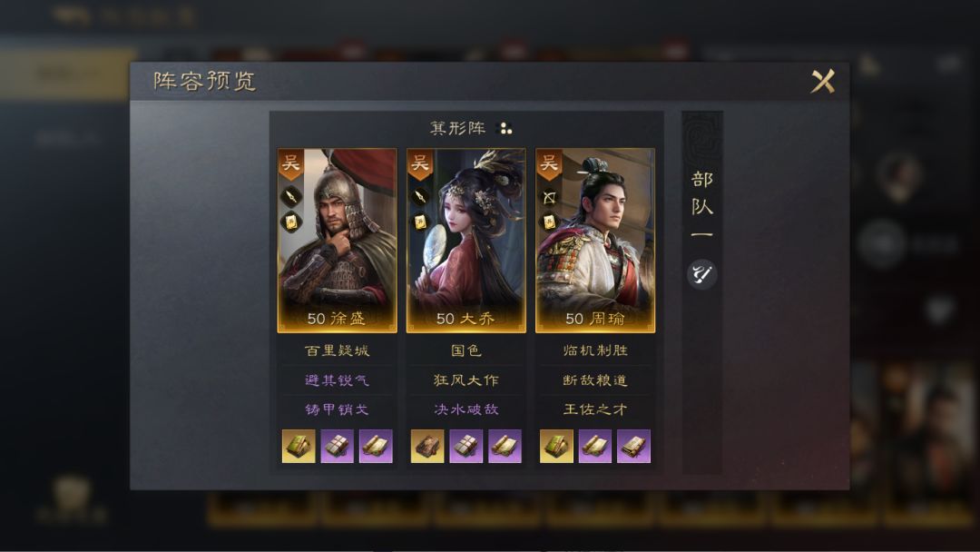Select the 部队一 troop tab
The width and height of the screenshot is (980, 552).
[701, 206]
